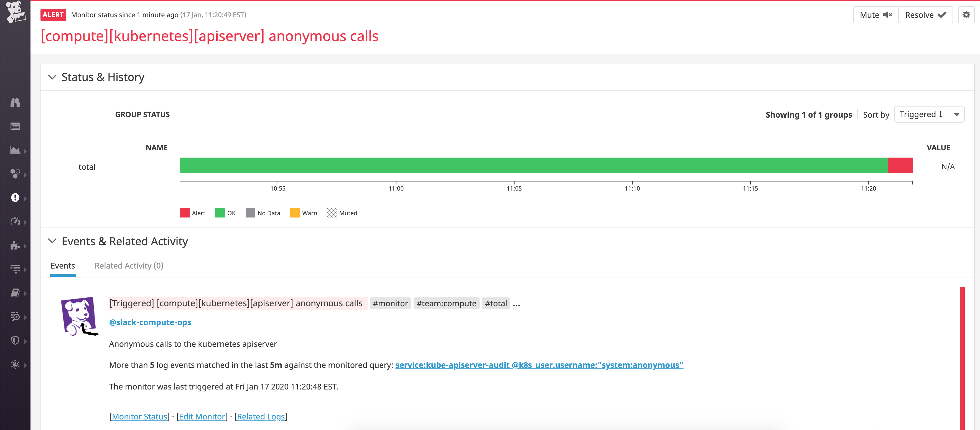Image resolution: width=980 pixels, height=430 pixels.
Task: Select the Dashboards sidebar icon
Action: (15, 150)
